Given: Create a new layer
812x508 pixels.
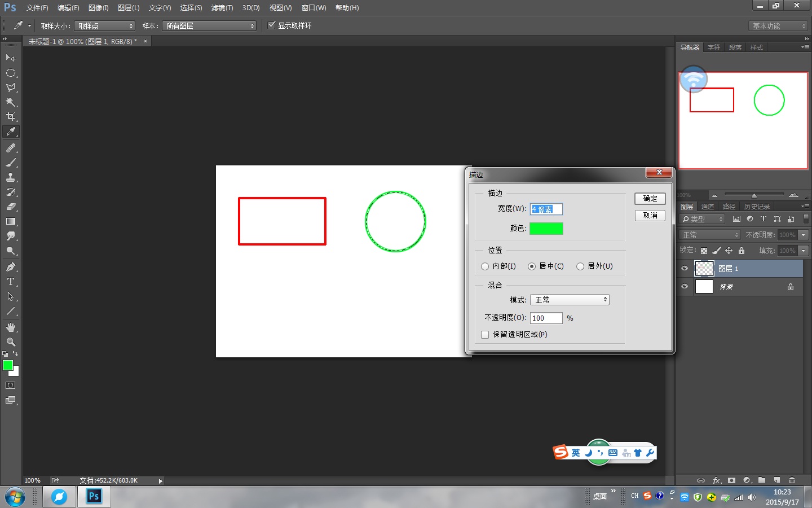Looking at the screenshot, I should [x=777, y=480].
